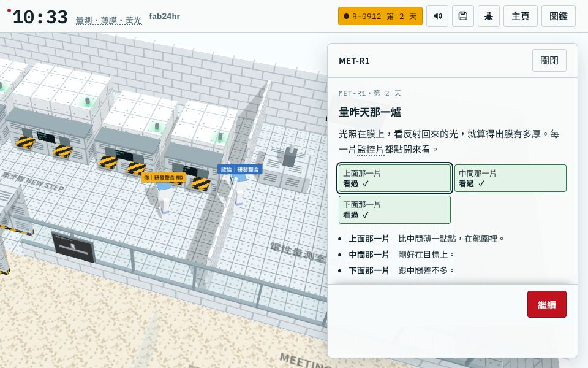Image resolution: width=588 pixels, height=368 pixels.
Task: Click the 欣怡 | 研發整合 character label
Action: 239,169
